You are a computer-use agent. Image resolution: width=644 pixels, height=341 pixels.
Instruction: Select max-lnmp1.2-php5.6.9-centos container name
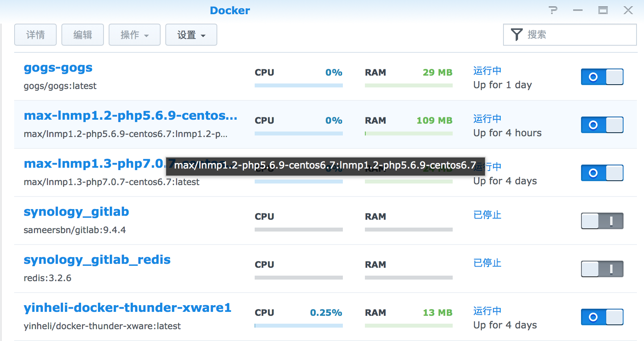(131, 115)
